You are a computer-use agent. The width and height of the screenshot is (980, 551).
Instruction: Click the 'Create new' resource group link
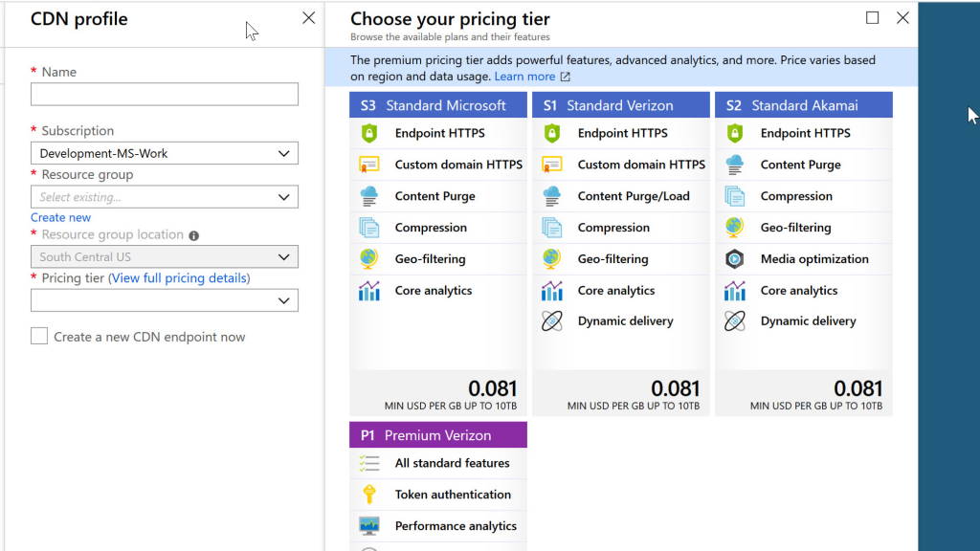coord(60,217)
